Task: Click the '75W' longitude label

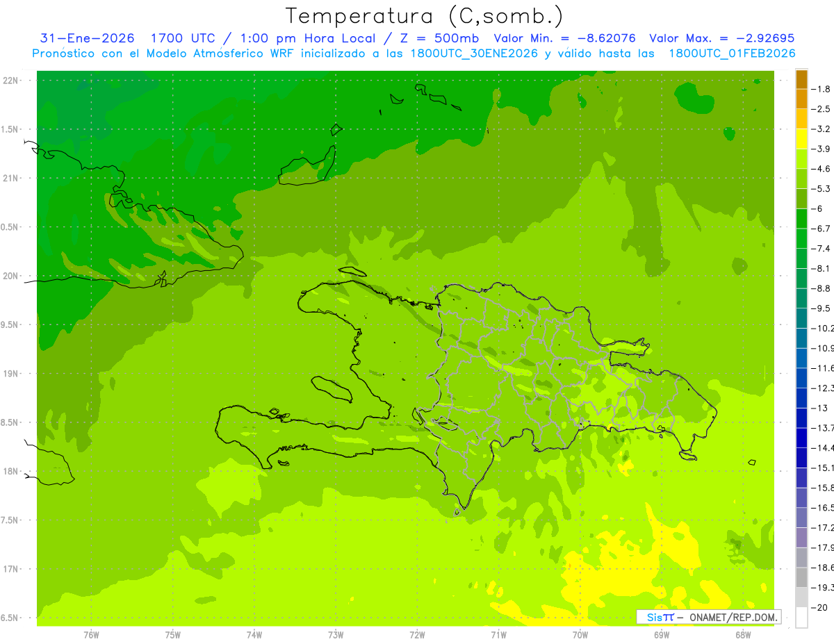Action: click(x=173, y=635)
